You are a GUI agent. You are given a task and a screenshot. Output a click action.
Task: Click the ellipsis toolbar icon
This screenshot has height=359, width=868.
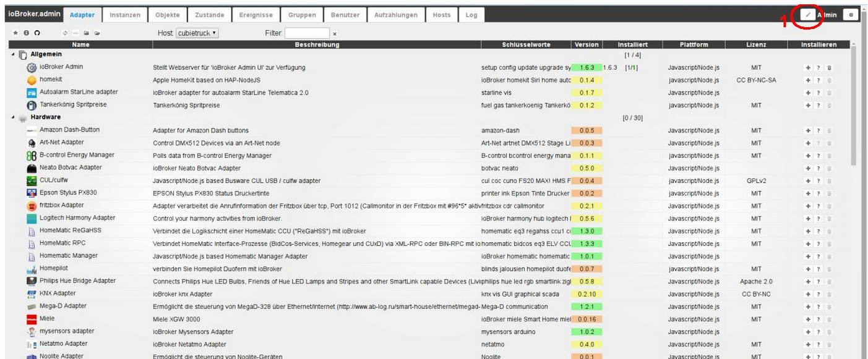click(x=75, y=33)
